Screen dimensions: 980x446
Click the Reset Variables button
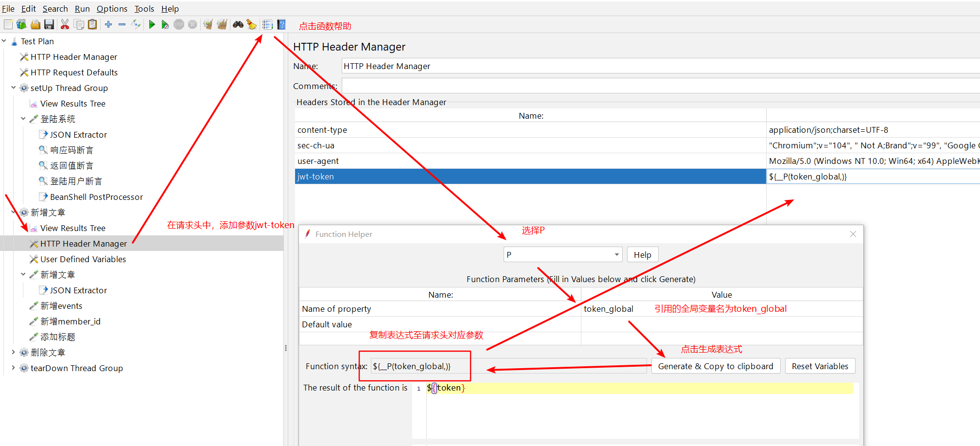[x=820, y=366]
